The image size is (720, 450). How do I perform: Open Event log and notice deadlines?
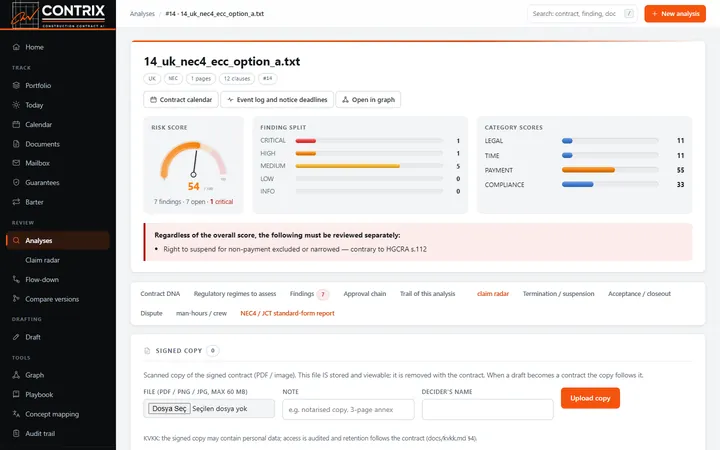pos(277,100)
